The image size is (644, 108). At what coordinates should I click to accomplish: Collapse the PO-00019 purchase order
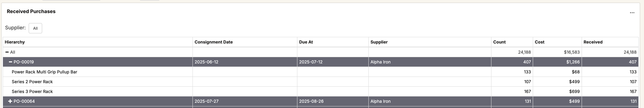(11, 62)
